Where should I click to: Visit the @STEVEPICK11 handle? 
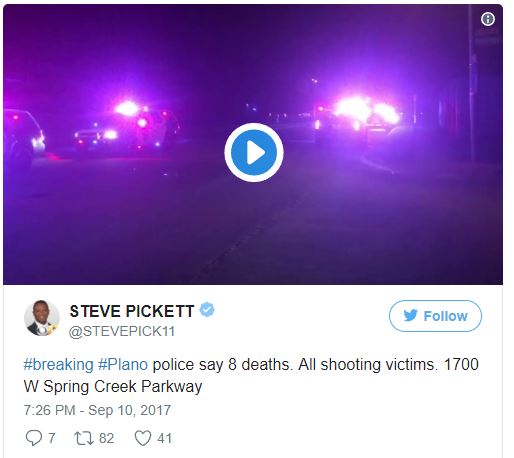tap(122, 331)
